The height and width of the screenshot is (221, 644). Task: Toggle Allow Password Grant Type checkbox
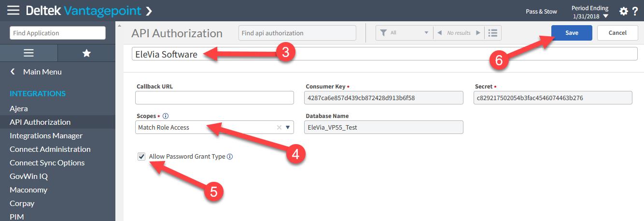(141, 157)
